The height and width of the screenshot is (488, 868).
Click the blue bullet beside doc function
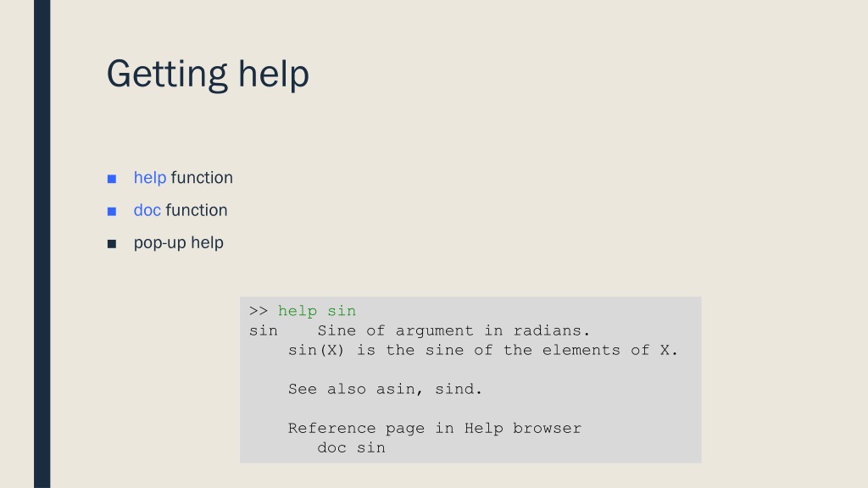[112, 211]
